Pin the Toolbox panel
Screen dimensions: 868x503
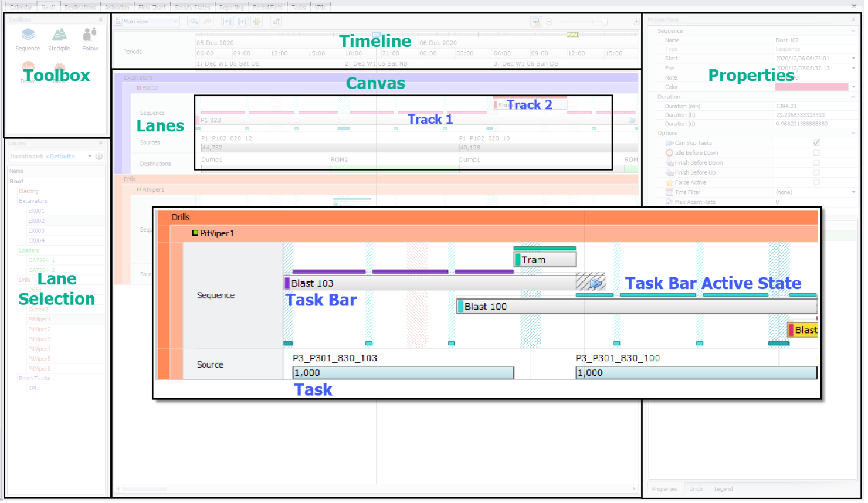[x=101, y=19]
